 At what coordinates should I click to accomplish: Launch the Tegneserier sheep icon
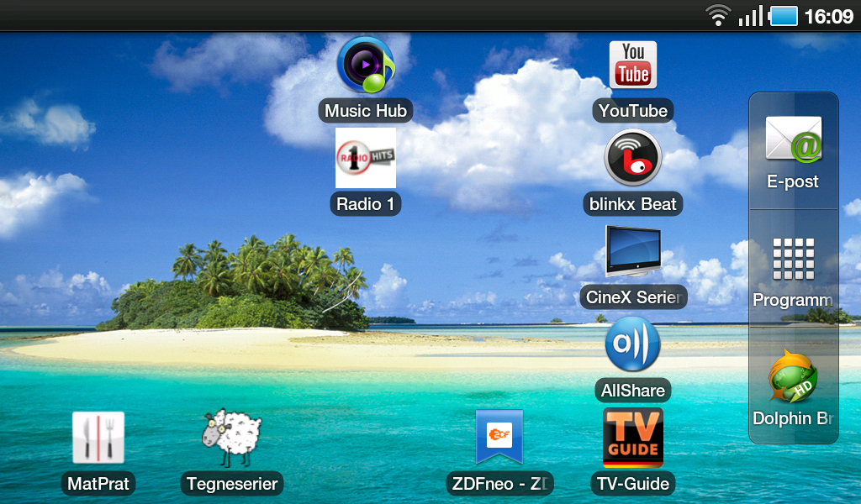(x=232, y=438)
